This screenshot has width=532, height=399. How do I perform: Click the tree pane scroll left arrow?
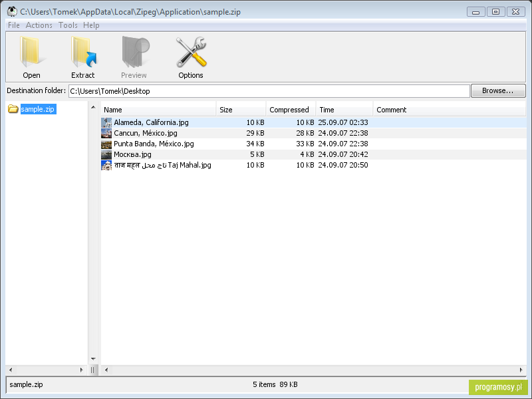[11, 370]
